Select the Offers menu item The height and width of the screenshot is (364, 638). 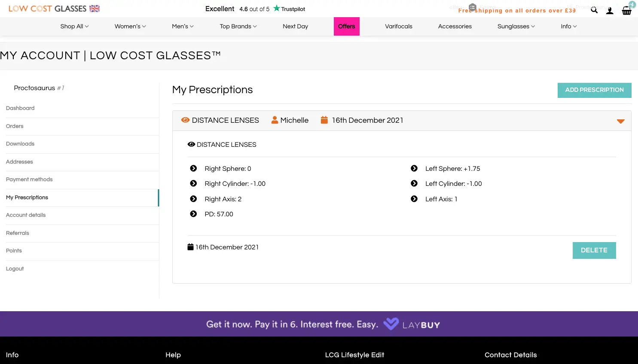click(346, 26)
